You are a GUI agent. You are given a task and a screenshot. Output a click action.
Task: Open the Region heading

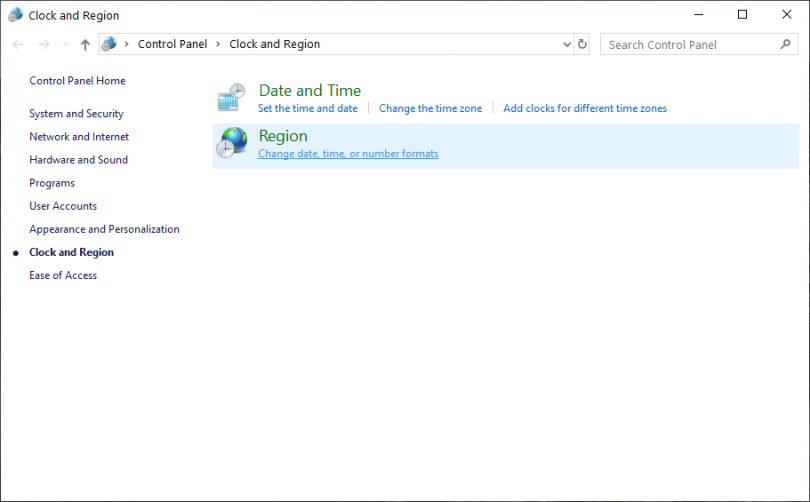[283, 136]
